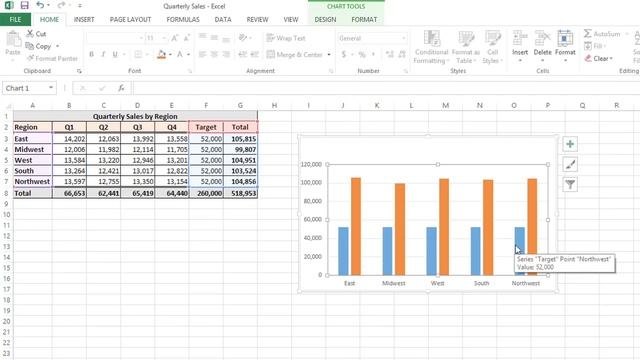Viewport: 640px width, 360px height.
Task: Click the Cut scissors icon
Action: click(x=30, y=33)
